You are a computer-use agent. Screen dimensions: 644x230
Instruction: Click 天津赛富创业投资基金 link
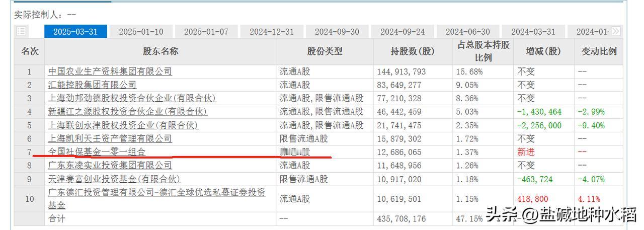coord(114,178)
